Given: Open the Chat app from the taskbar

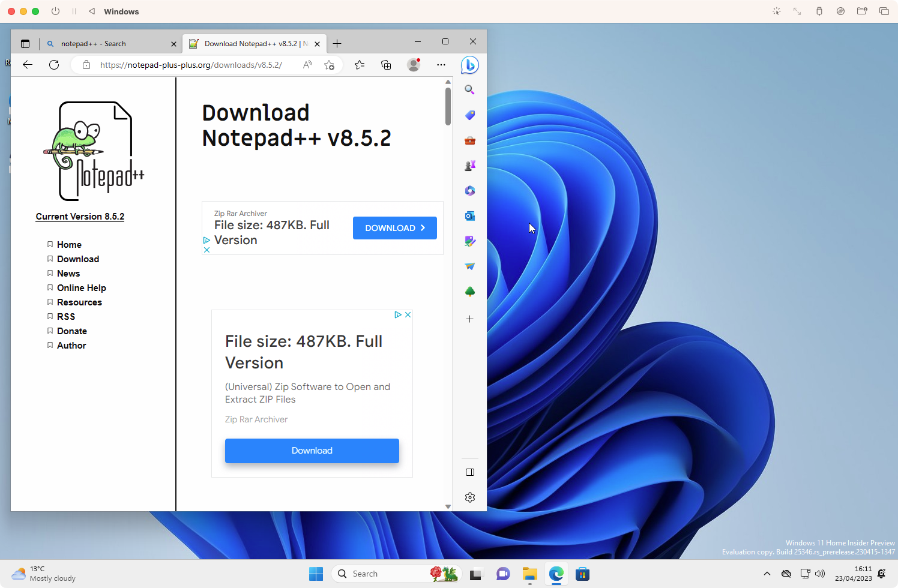Looking at the screenshot, I should click(503, 574).
